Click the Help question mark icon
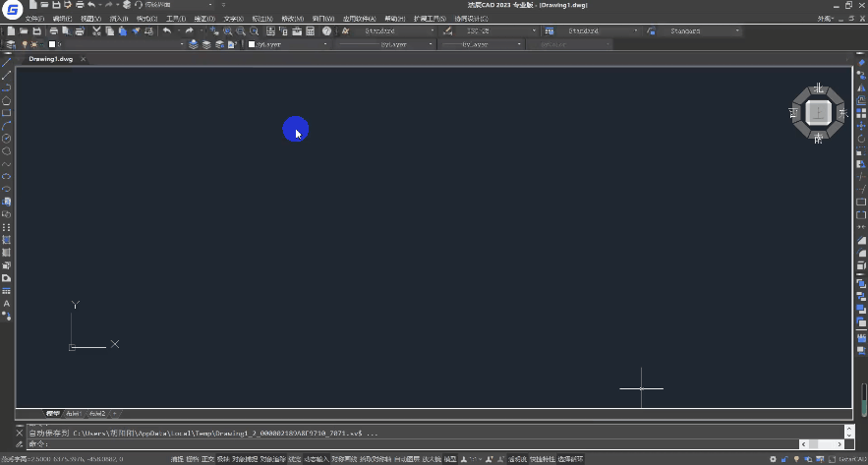Screen dimensions: 868x465 (326, 31)
